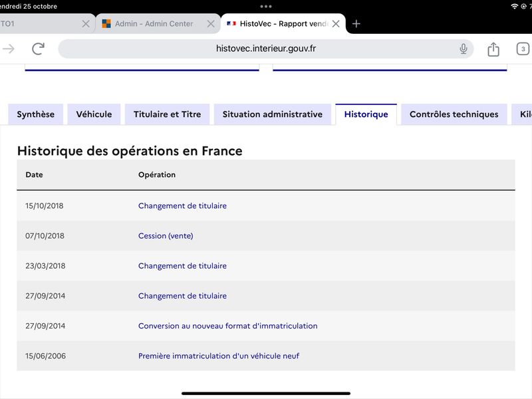532x399 pixels.
Task: Click the Cession (vente) operation
Action: coord(166,236)
